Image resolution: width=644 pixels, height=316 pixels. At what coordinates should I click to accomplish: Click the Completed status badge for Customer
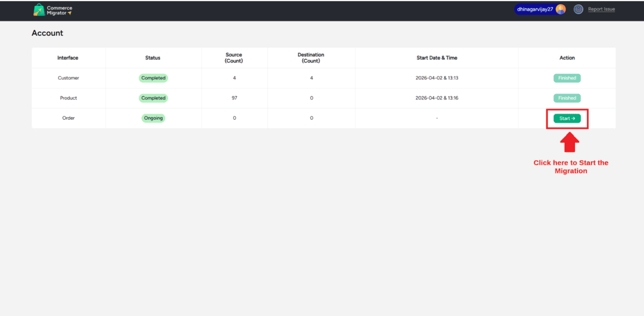[x=153, y=78]
